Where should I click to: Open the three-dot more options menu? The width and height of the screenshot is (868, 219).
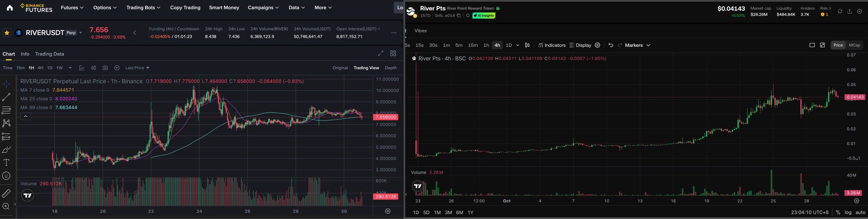point(394,33)
